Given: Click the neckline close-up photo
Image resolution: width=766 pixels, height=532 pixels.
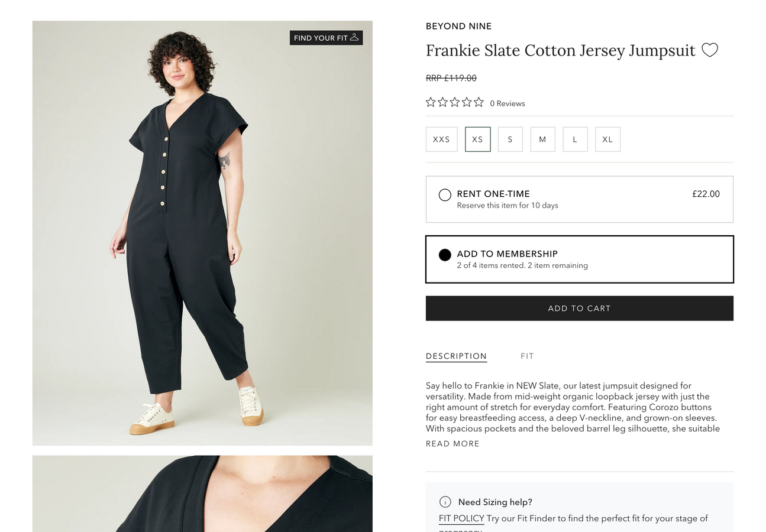Looking at the screenshot, I should click(202, 494).
